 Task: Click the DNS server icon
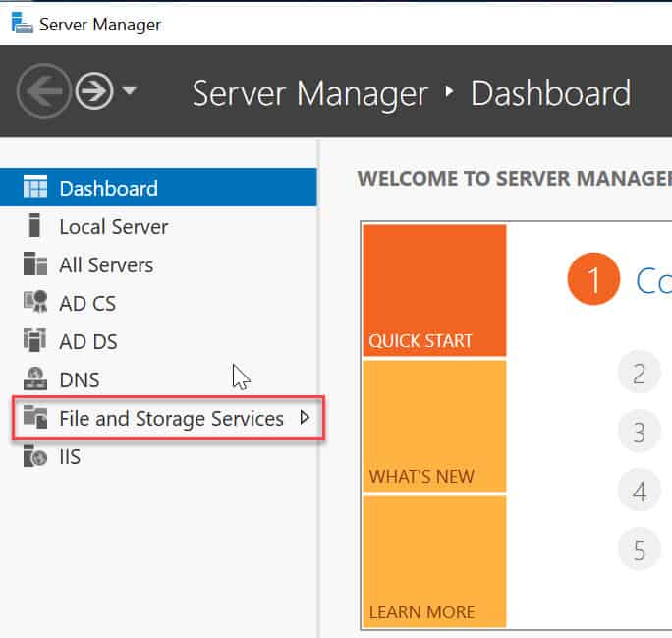tap(35, 378)
